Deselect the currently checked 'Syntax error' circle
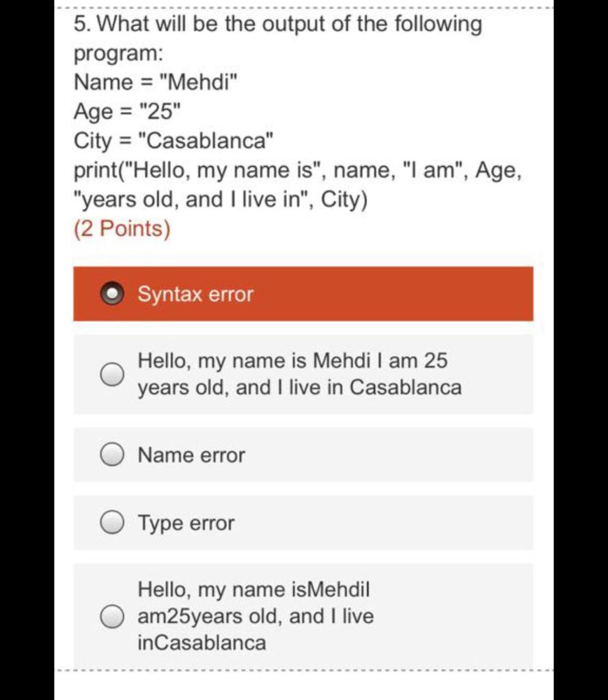Image resolution: width=608 pixels, height=700 pixels. pos(113,294)
